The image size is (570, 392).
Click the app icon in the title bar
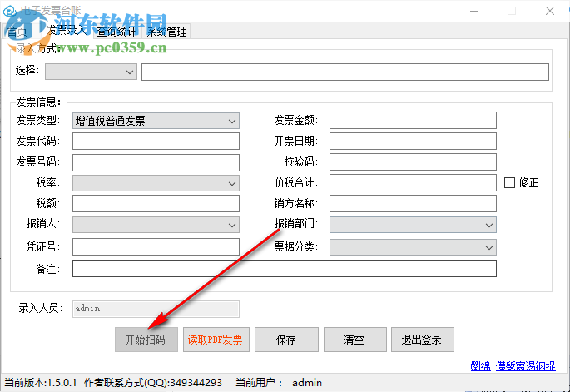click(x=9, y=11)
